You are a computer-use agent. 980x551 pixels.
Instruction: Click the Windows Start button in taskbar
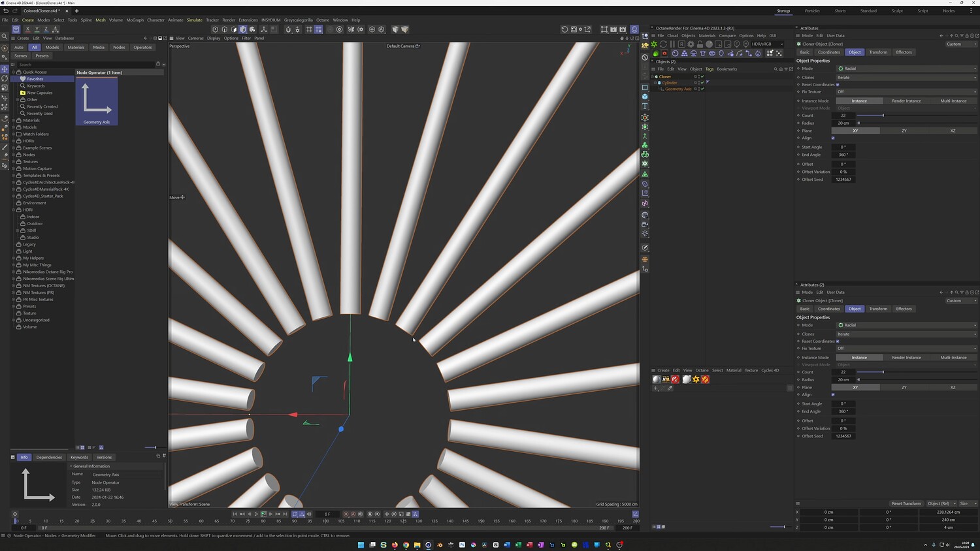361,544
